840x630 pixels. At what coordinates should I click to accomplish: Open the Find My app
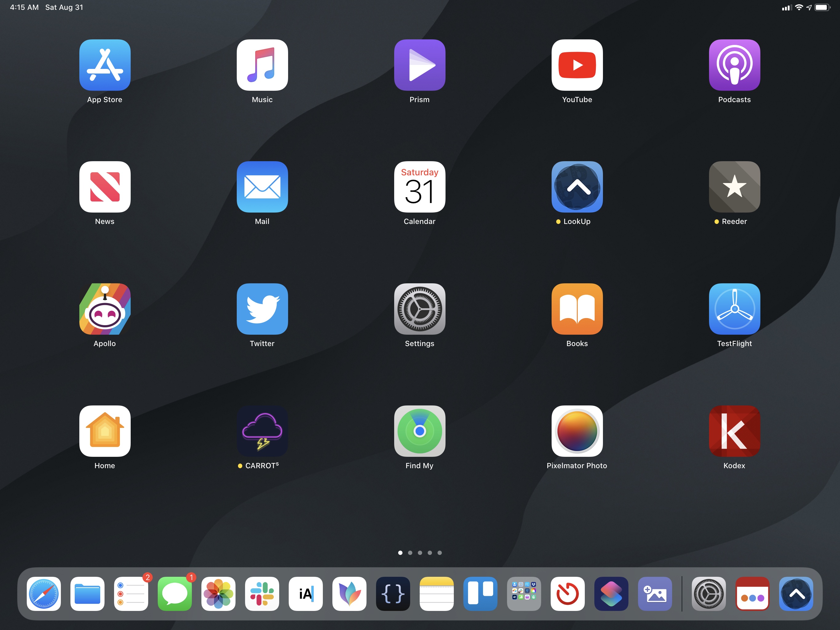tap(420, 431)
